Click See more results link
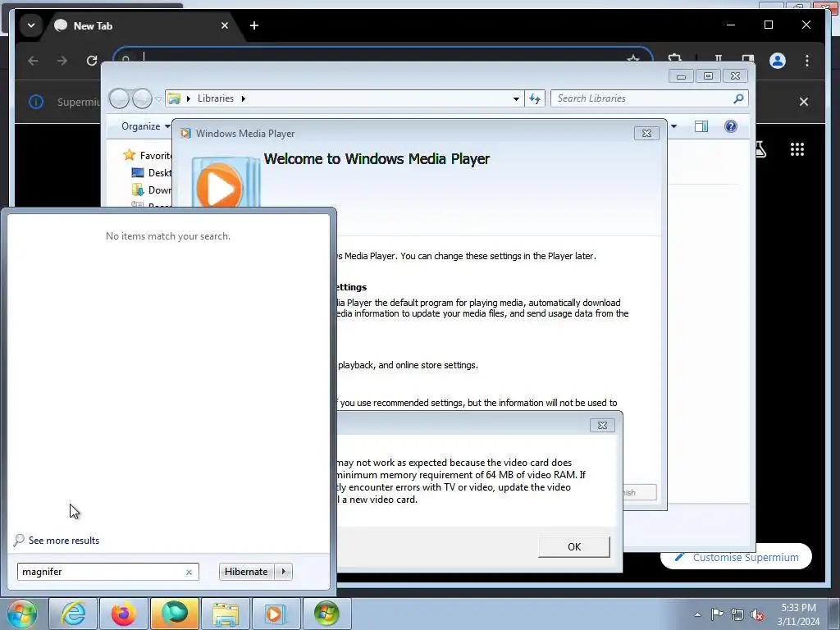The height and width of the screenshot is (630, 840). [63, 541]
